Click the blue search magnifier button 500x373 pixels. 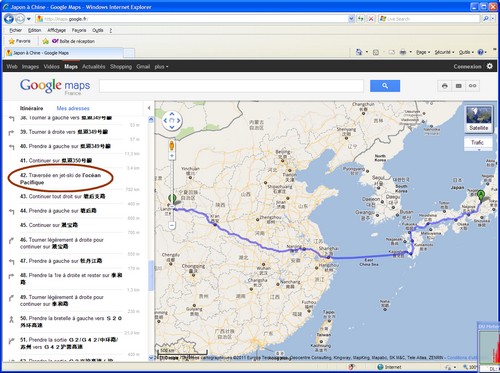coord(385,86)
